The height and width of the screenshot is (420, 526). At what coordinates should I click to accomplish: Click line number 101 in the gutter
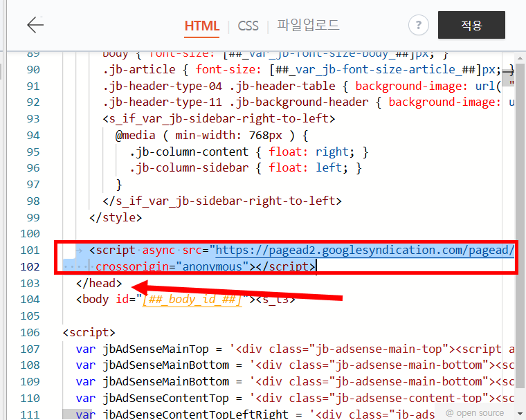click(x=30, y=250)
